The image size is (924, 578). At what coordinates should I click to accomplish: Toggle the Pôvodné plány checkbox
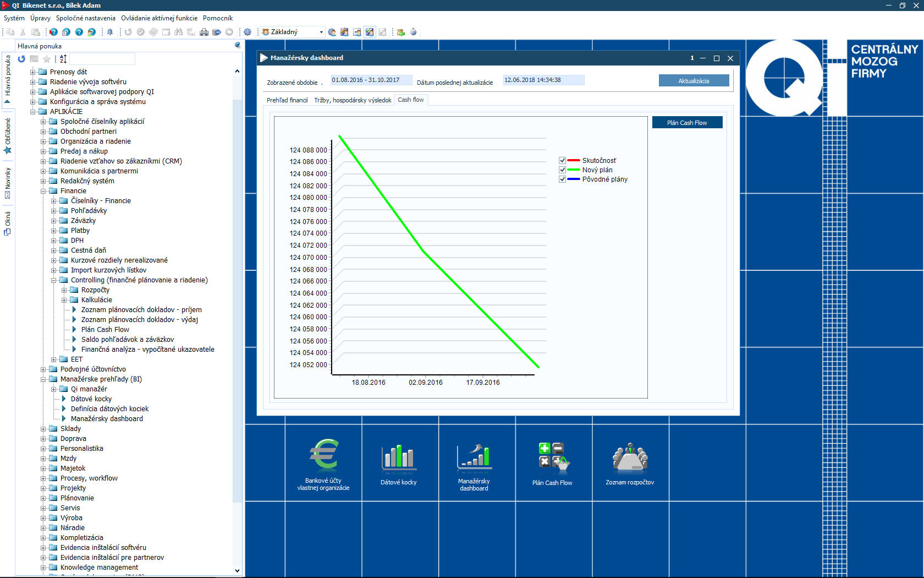562,179
